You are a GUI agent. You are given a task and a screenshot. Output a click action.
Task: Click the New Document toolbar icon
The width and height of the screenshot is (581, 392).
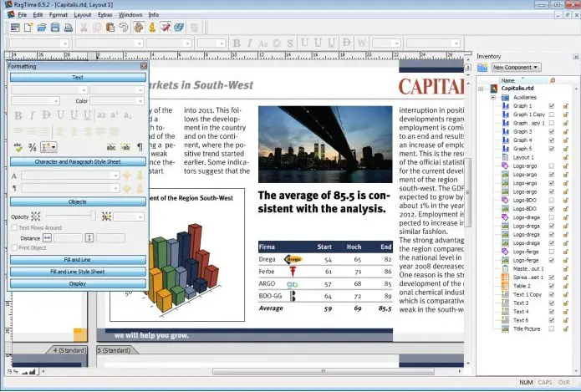[x=28, y=28]
